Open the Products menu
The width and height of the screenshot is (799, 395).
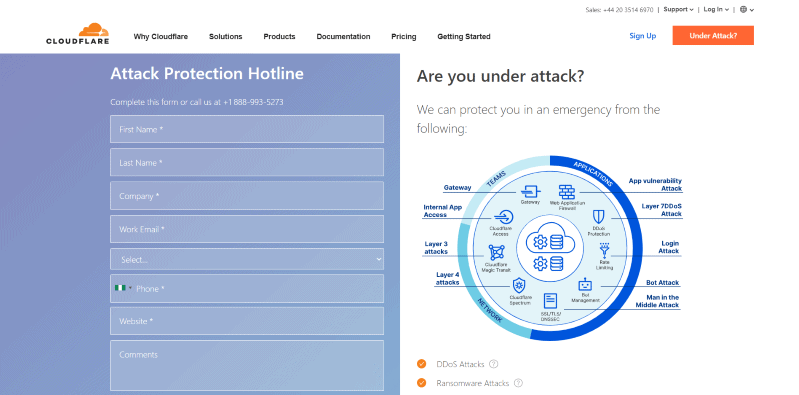coord(279,37)
